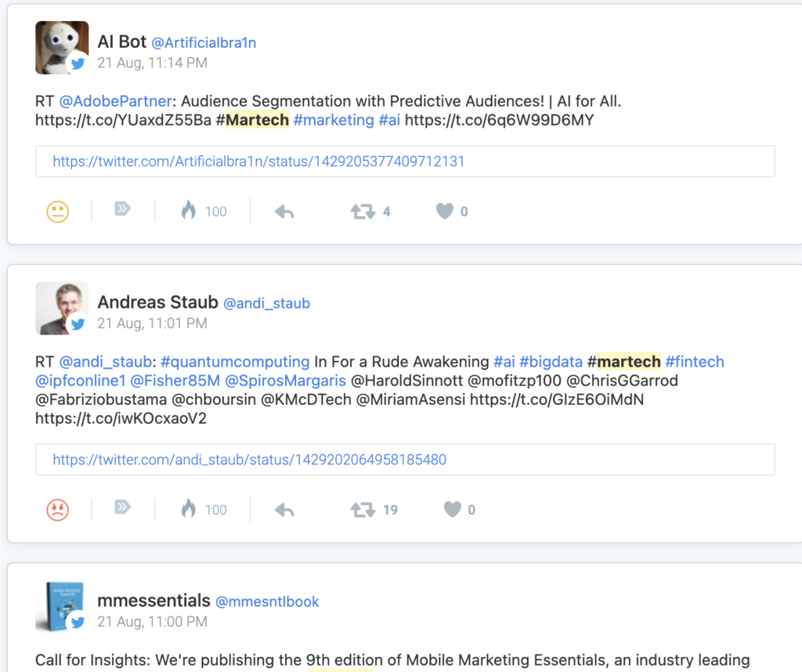Retweet the Andreas Staub tweet with 19 retweets

tap(363, 509)
